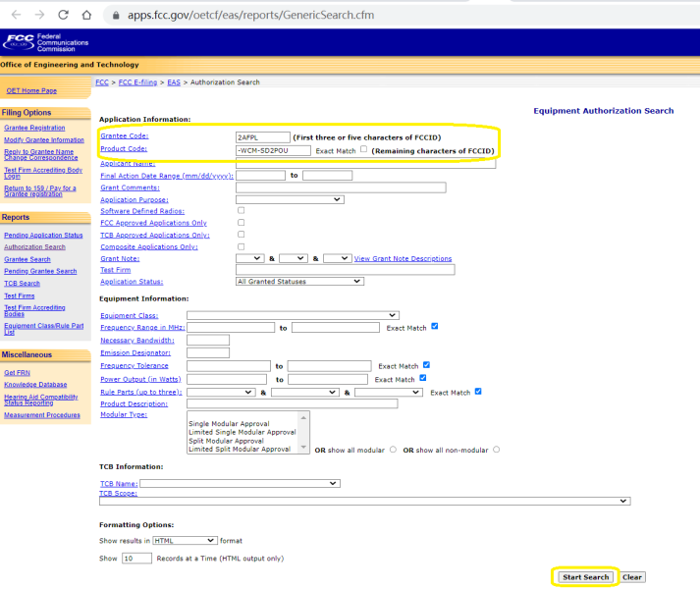The width and height of the screenshot is (700, 589).
Task: Select Single Modular Approval list option
Action: (229, 424)
